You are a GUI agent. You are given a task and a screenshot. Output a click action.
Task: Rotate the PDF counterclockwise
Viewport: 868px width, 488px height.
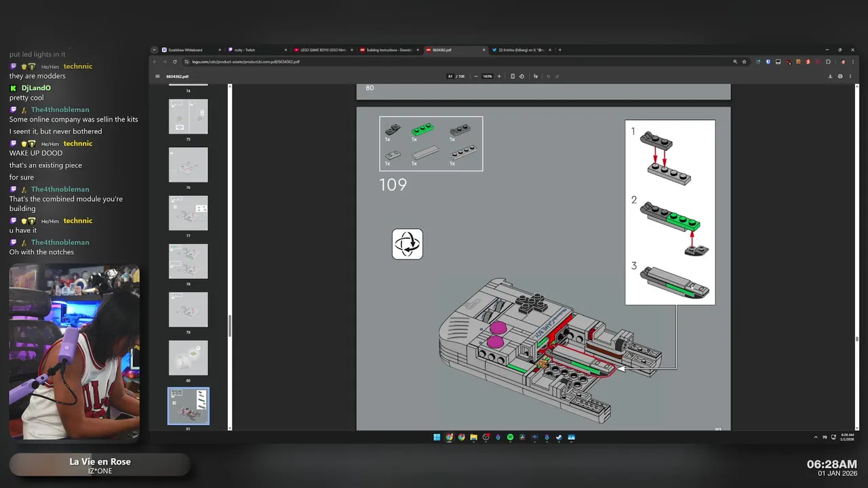pyautogui.click(x=521, y=77)
